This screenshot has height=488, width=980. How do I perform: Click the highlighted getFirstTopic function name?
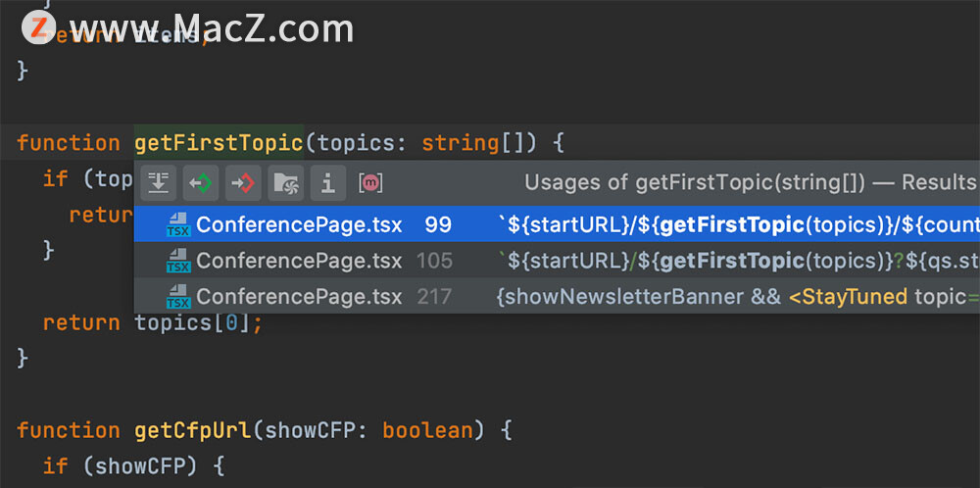pyautogui.click(x=219, y=143)
